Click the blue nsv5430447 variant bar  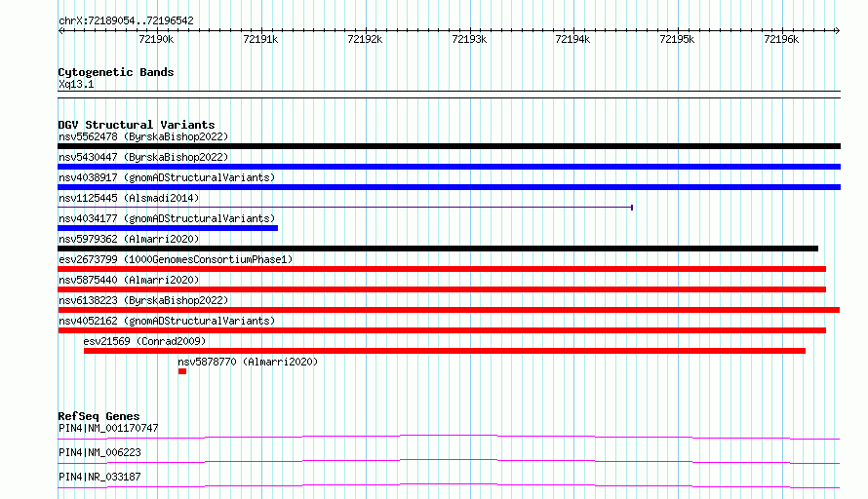[x=449, y=167]
